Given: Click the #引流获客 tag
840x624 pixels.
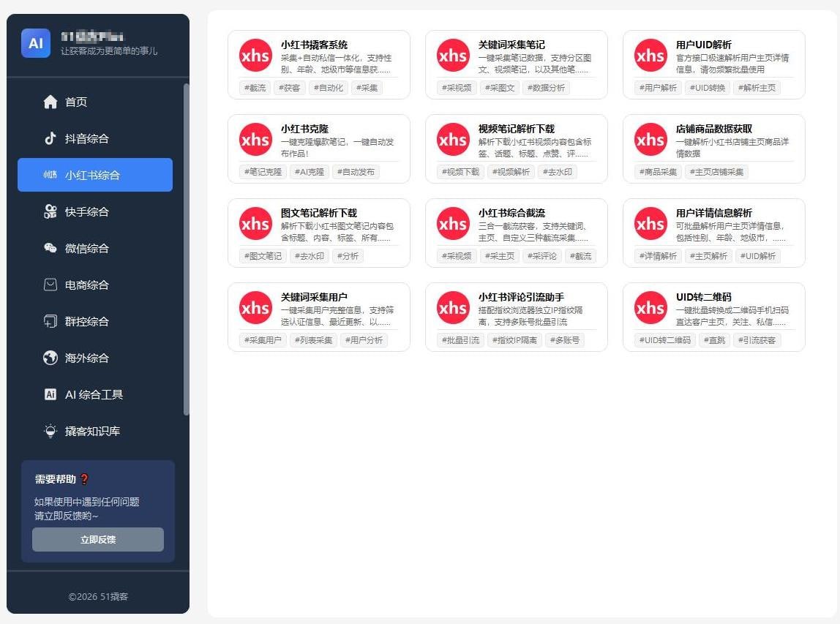Looking at the screenshot, I should pos(757,340).
